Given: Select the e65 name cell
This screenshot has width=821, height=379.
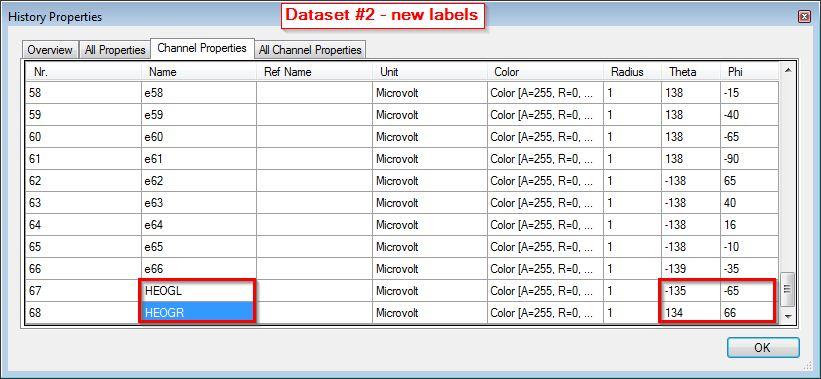Looking at the screenshot, I should [199, 247].
